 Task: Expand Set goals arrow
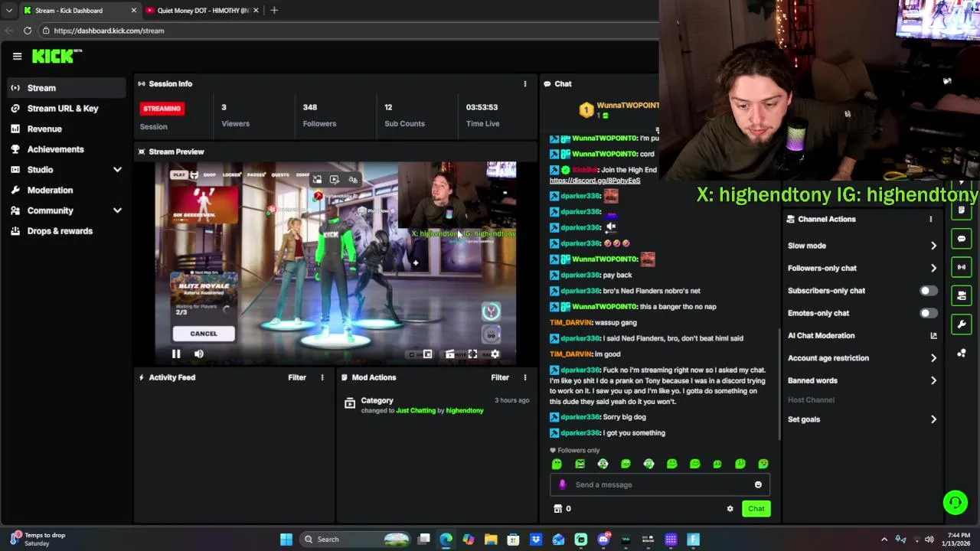(x=933, y=419)
